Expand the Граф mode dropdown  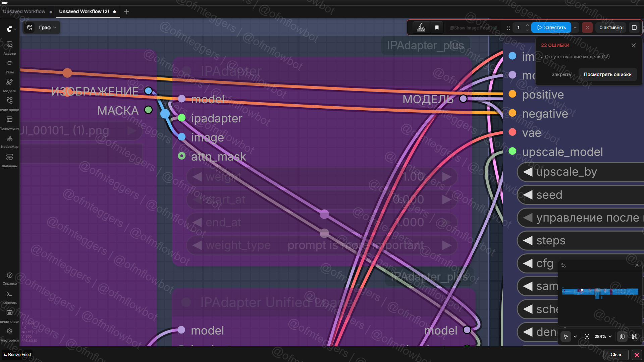pyautogui.click(x=47, y=27)
